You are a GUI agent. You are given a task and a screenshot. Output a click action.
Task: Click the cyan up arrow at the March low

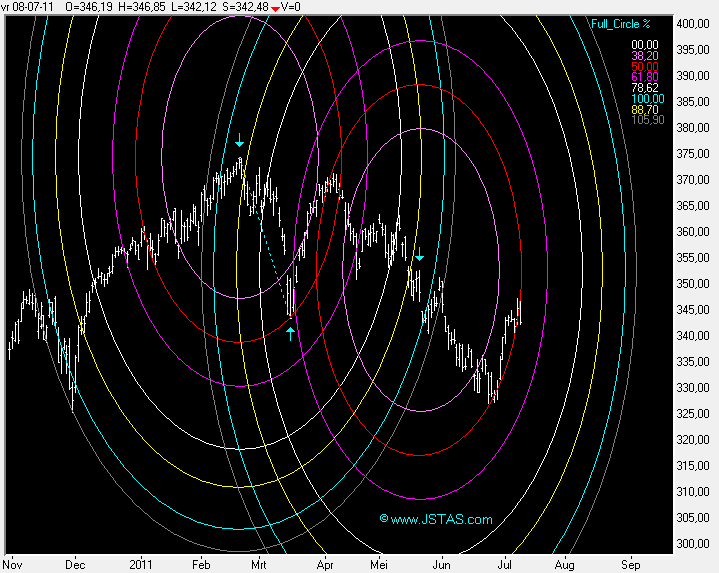click(290, 333)
